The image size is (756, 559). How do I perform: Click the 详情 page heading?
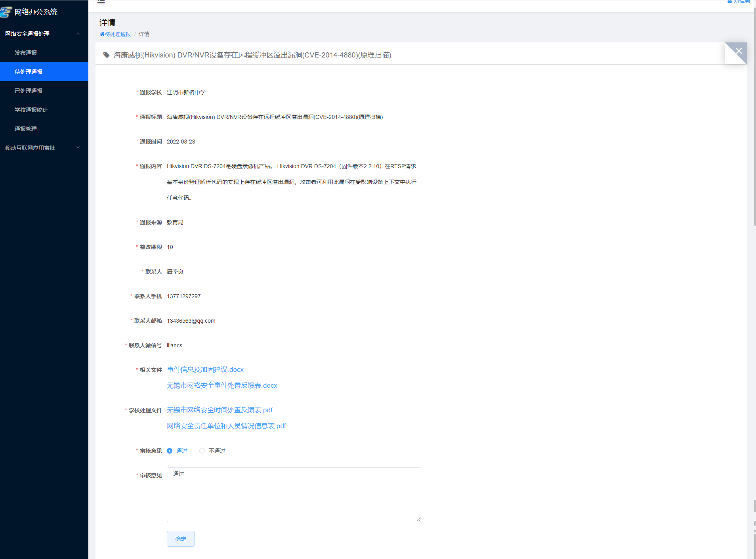pos(107,22)
